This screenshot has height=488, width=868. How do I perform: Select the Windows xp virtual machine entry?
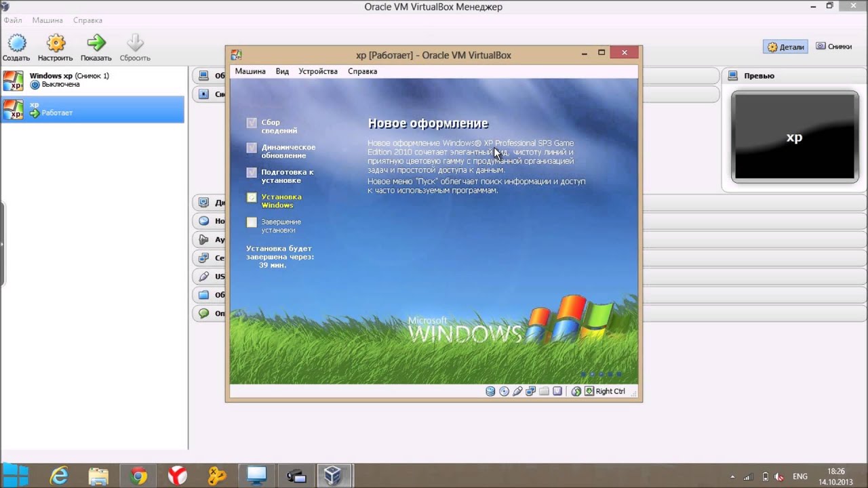tap(92, 80)
